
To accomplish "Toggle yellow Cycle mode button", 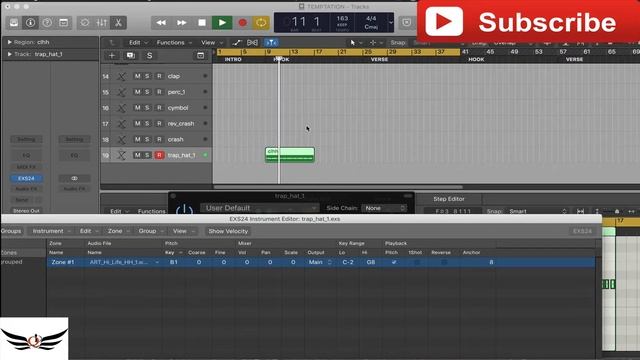I will (x=261, y=23).
